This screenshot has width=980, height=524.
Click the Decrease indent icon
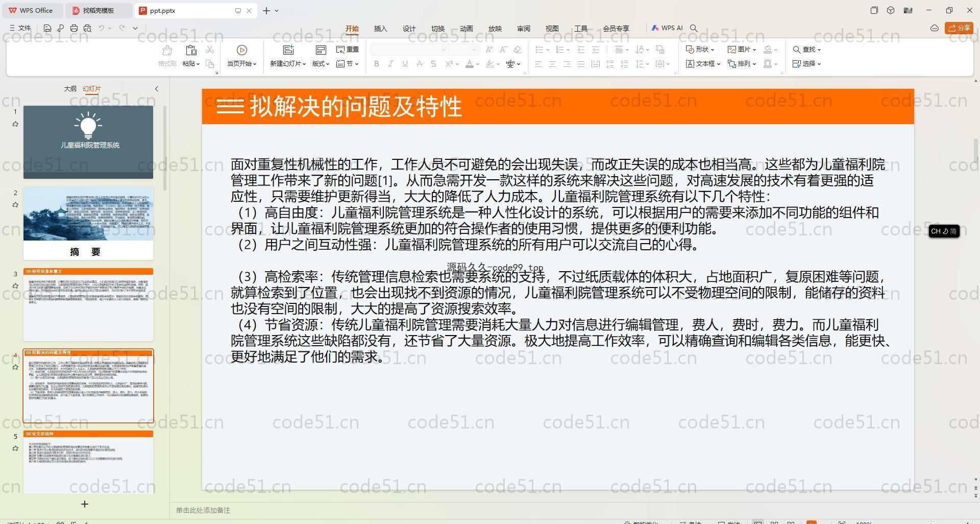581,50
